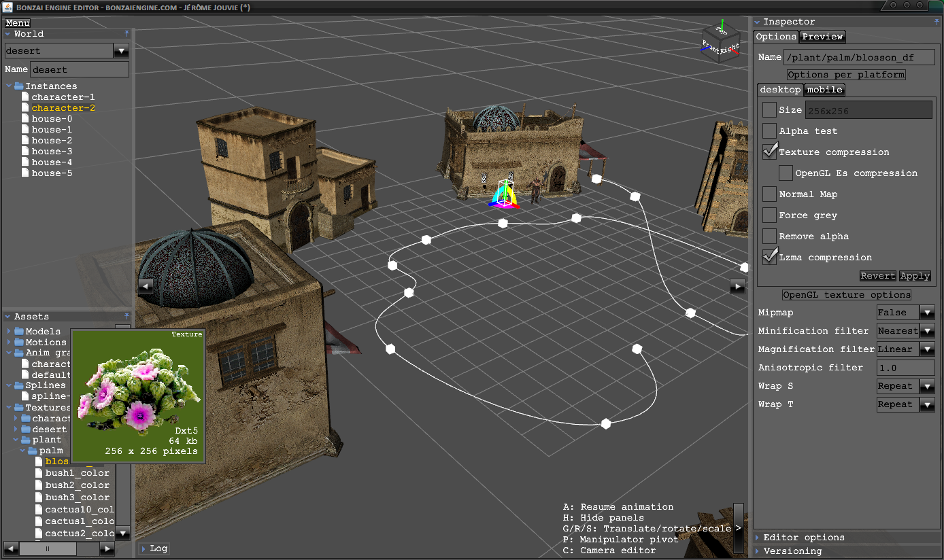Open the Mipmap dropdown
944x560 pixels.
[927, 313]
